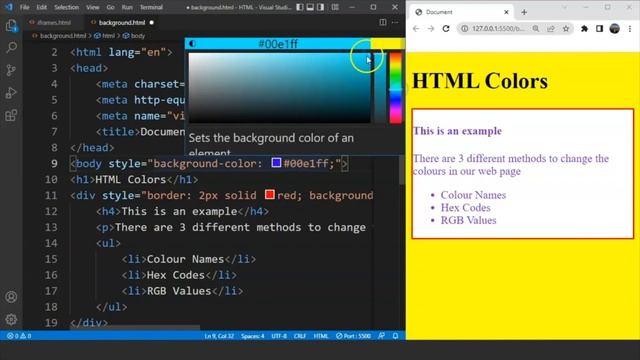Toggle primary side bar layout icon
The height and width of the screenshot is (360, 640).
tap(300, 7)
